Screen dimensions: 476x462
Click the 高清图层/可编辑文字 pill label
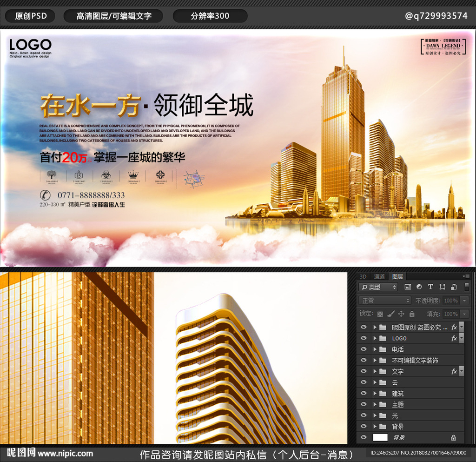(113, 16)
